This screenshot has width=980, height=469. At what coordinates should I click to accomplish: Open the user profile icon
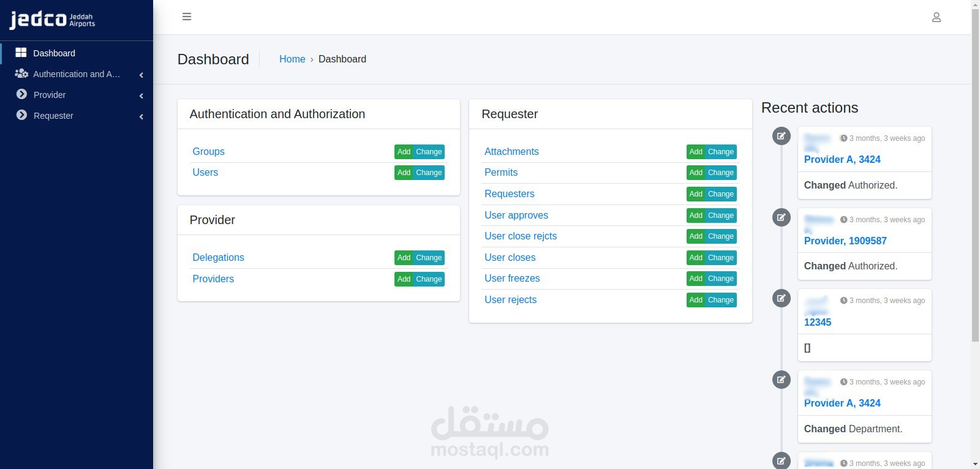tap(936, 17)
